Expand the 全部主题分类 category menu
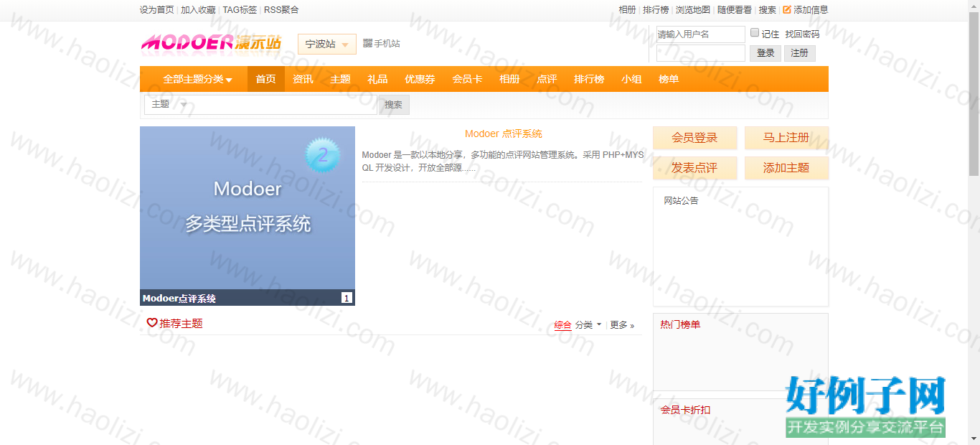The image size is (980, 445). tap(197, 79)
